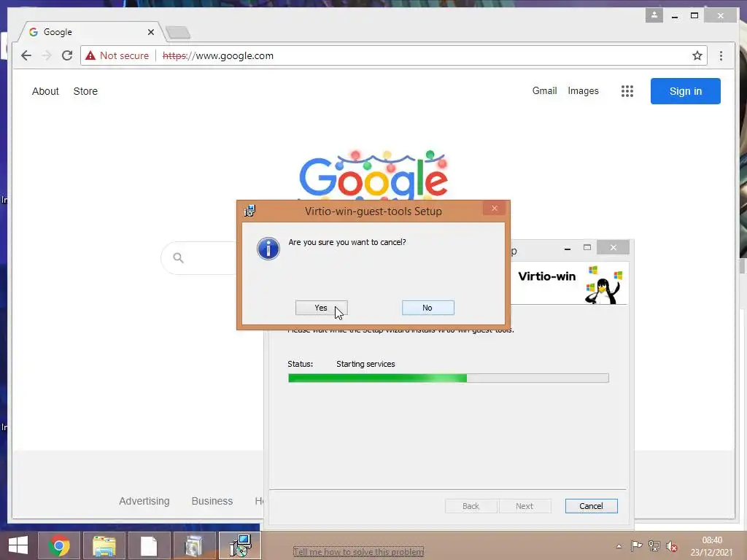This screenshot has width=747, height=560.
Task: Click 'Tell me how to solve this problem'
Action: pyautogui.click(x=358, y=552)
